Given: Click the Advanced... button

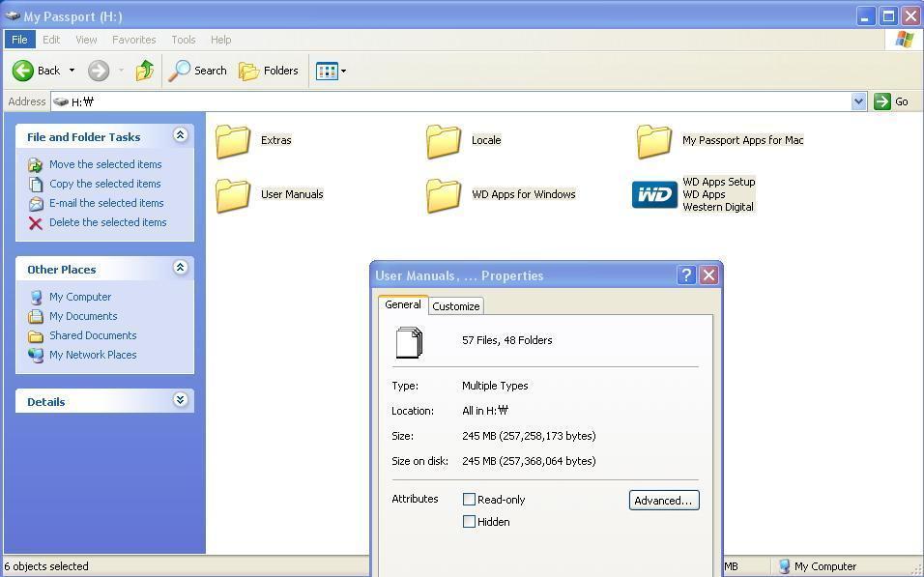Looking at the screenshot, I should [664, 501].
